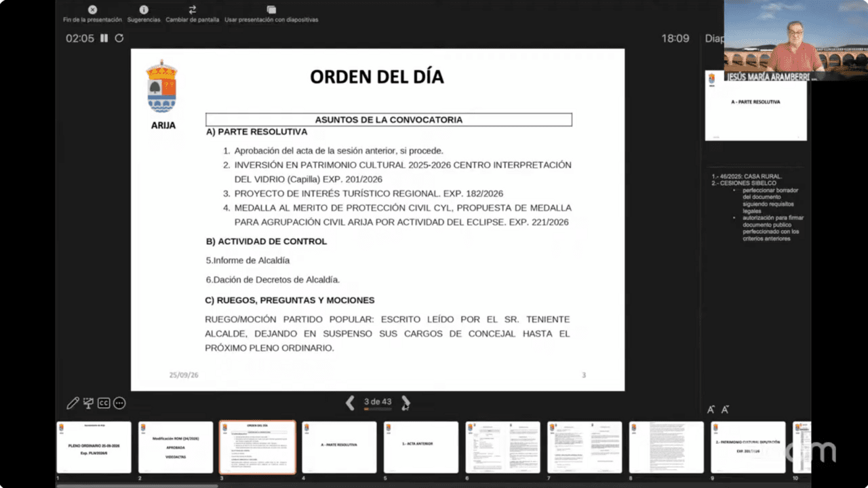Click the A) PARTE RESOLUTIVA heading

tap(256, 132)
